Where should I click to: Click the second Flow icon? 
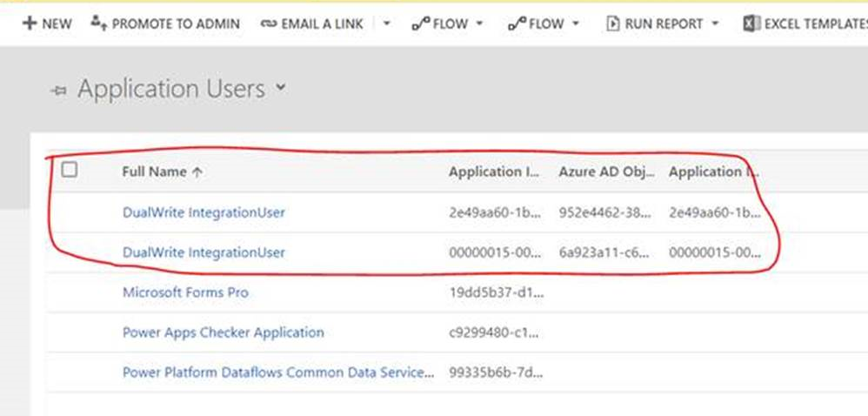pyautogui.click(x=517, y=23)
